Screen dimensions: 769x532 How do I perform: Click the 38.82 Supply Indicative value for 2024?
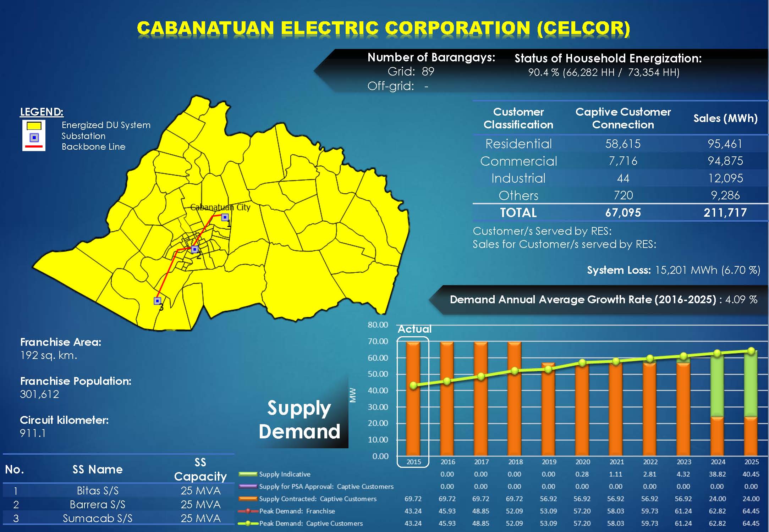coord(717,474)
